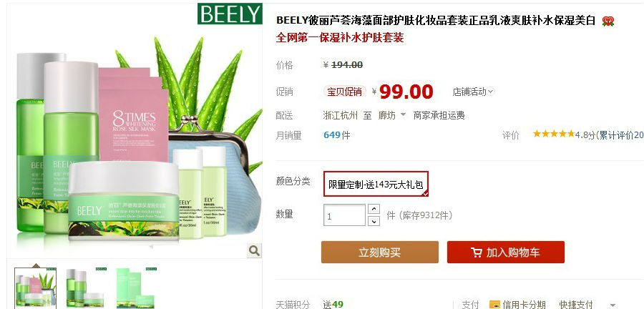The image size is (644, 309).
Task: Click the rose icon after product title
Action: pos(608,21)
